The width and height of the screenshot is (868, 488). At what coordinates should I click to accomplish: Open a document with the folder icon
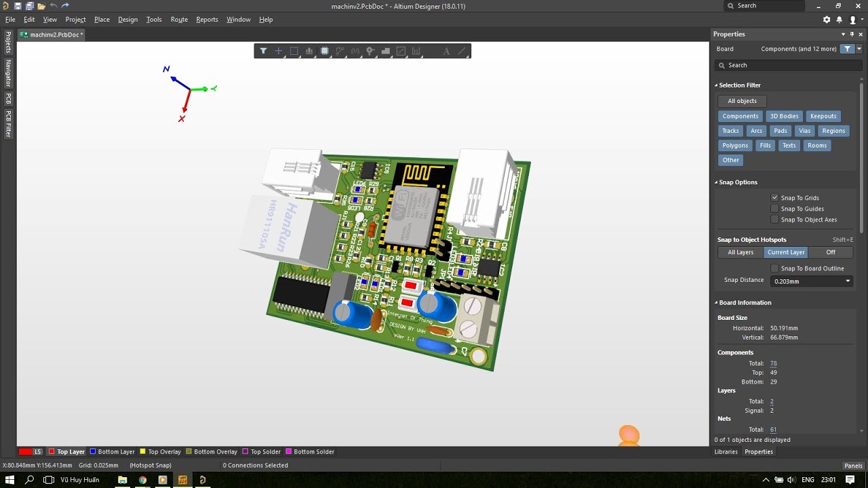(41, 5)
